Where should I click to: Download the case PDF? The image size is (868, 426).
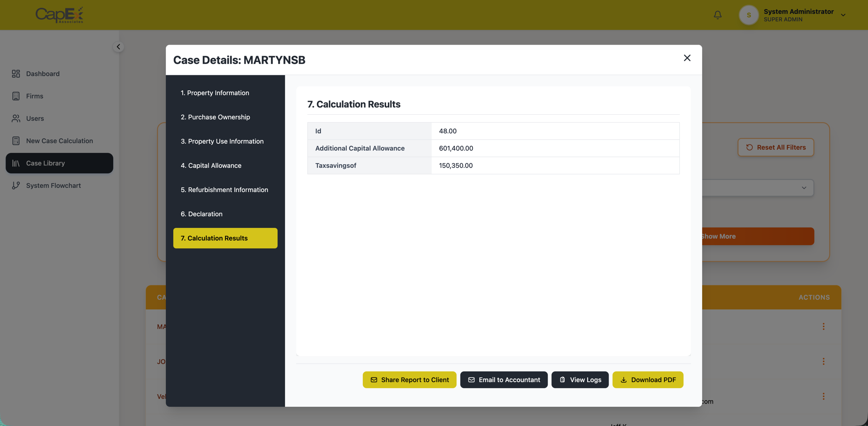pos(648,380)
